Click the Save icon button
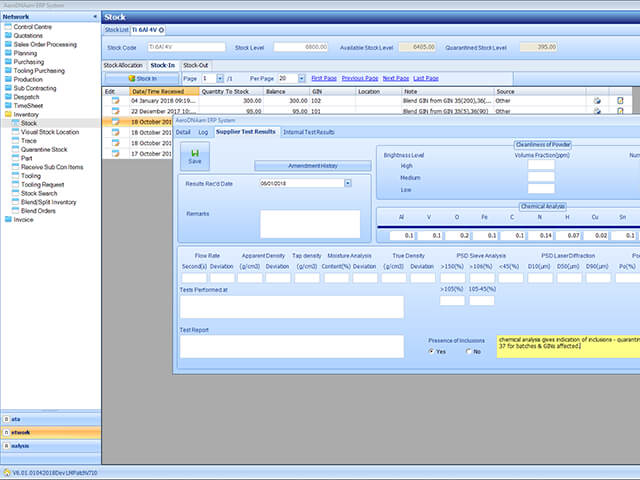Image resolution: width=640 pixels, height=480 pixels. coord(195,156)
